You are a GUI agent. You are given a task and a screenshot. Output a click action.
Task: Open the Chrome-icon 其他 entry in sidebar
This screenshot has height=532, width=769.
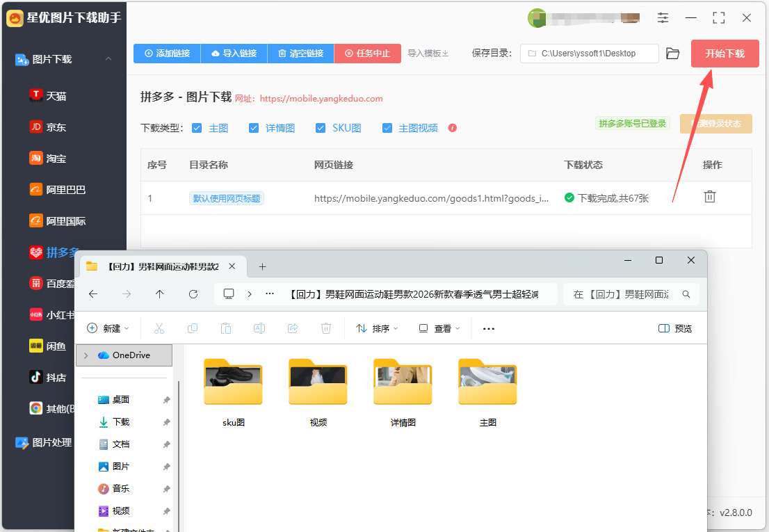pyautogui.click(x=52, y=408)
